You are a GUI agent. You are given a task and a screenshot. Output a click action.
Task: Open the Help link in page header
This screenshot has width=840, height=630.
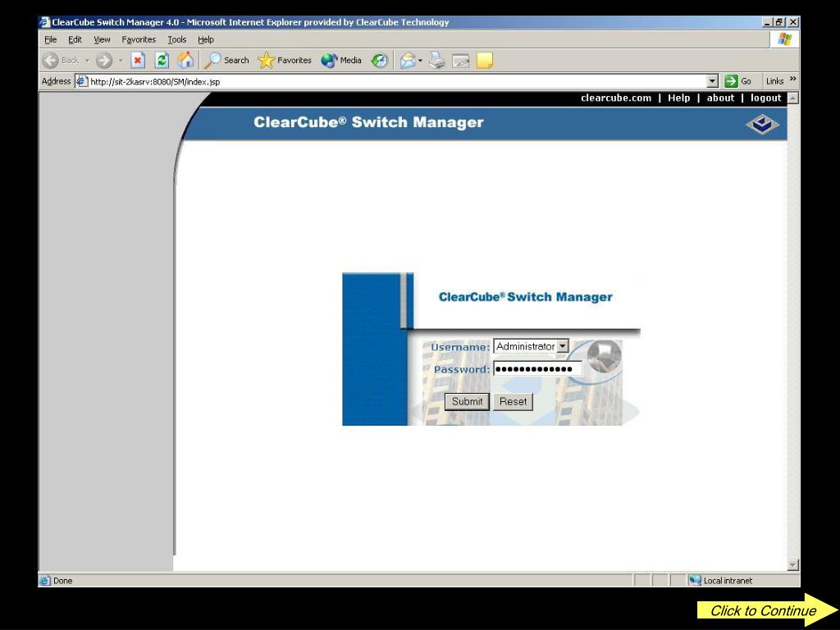click(x=678, y=98)
